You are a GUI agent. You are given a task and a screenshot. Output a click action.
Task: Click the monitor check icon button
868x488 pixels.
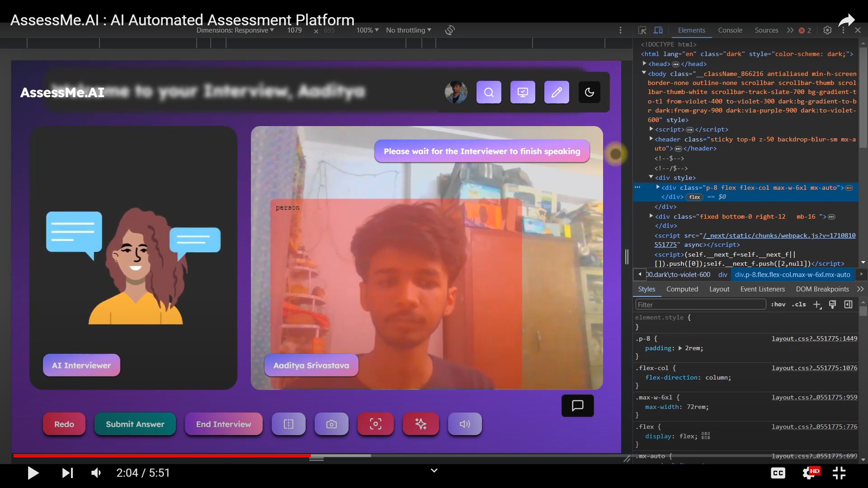[523, 92]
